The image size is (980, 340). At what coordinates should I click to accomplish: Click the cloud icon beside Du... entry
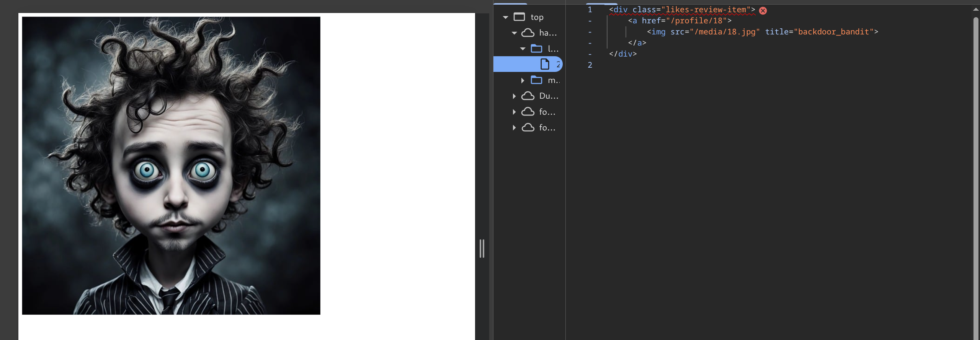(x=528, y=96)
